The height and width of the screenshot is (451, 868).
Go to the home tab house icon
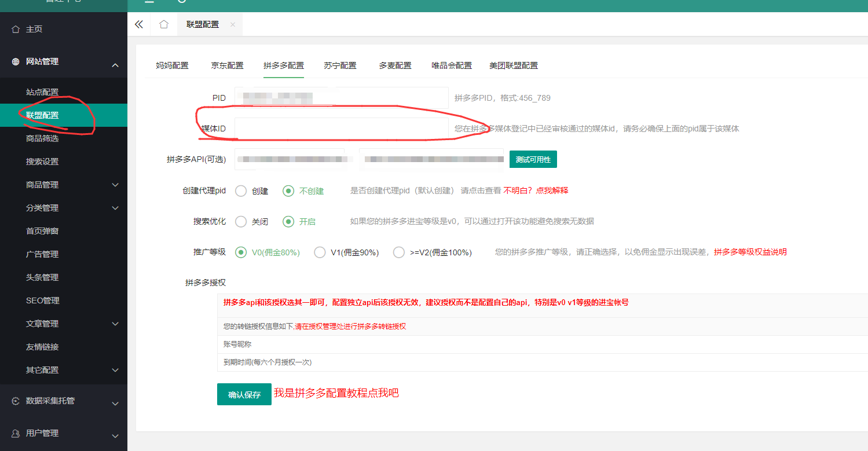pos(164,24)
